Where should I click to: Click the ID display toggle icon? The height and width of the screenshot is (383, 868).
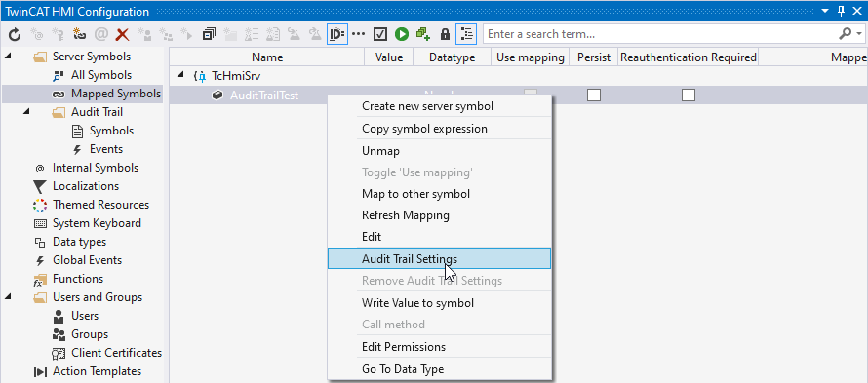pyautogui.click(x=337, y=34)
